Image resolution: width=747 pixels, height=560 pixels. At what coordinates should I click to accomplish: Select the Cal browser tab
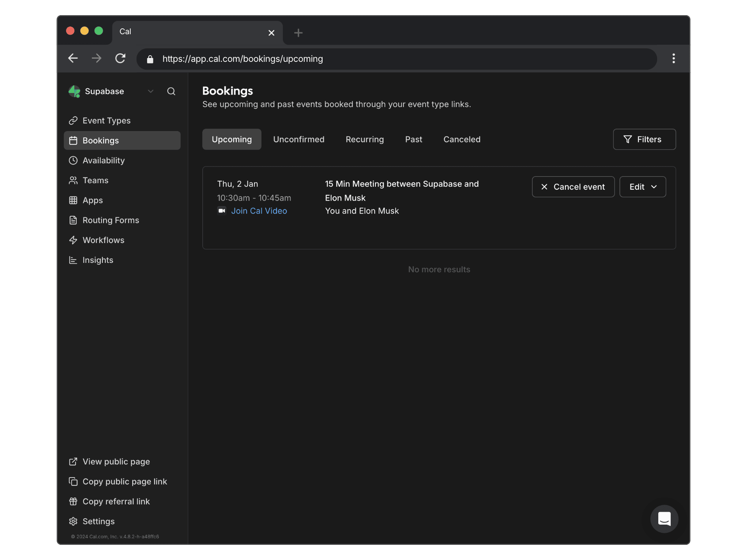pos(198,32)
